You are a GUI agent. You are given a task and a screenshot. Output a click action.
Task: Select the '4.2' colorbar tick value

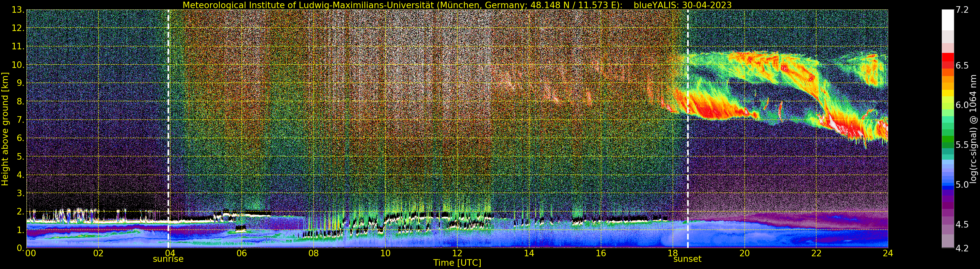point(962,248)
